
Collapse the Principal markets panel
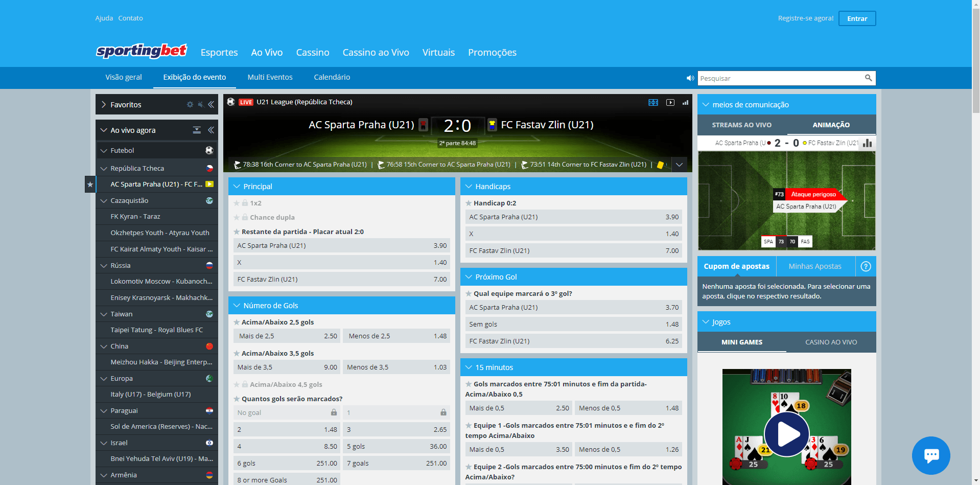[237, 187]
